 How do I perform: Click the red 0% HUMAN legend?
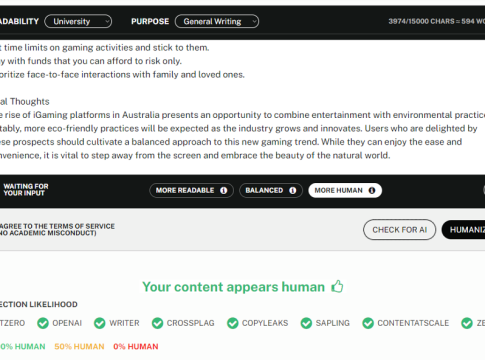[136, 347]
